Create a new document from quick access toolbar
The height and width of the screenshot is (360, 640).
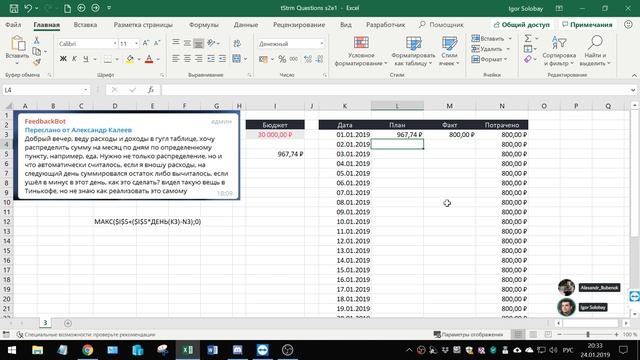click(x=67, y=8)
